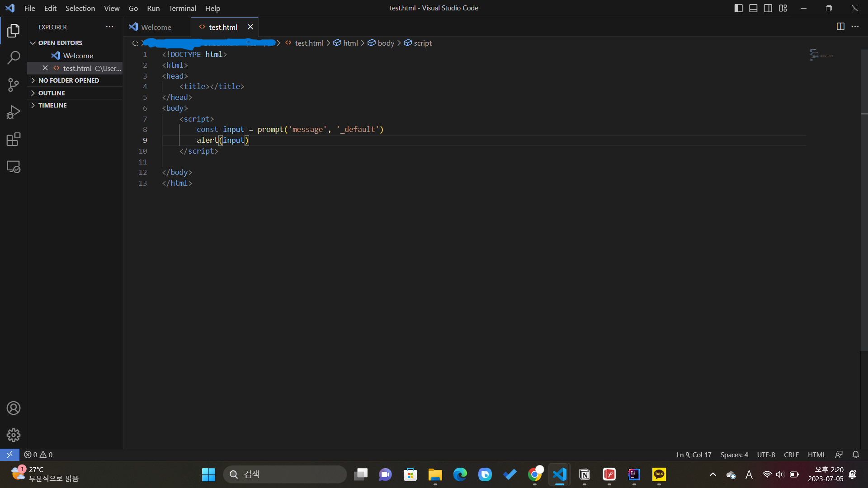Screen dimensions: 868x488
Task: Expand the TIMELINE section
Action: (x=52, y=105)
